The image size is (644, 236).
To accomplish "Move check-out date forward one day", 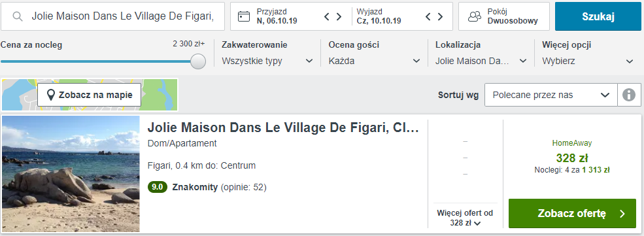I will [x=440, y=16].
